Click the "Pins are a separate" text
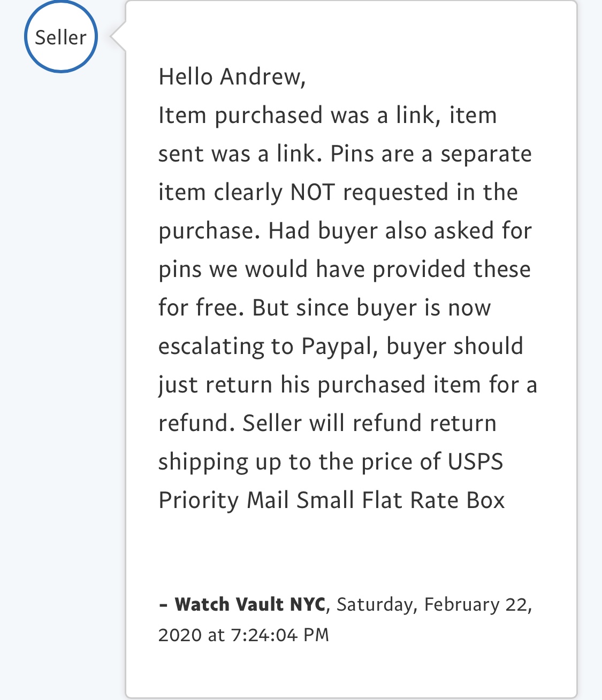The image size is (602, 700). coord(431,153)
